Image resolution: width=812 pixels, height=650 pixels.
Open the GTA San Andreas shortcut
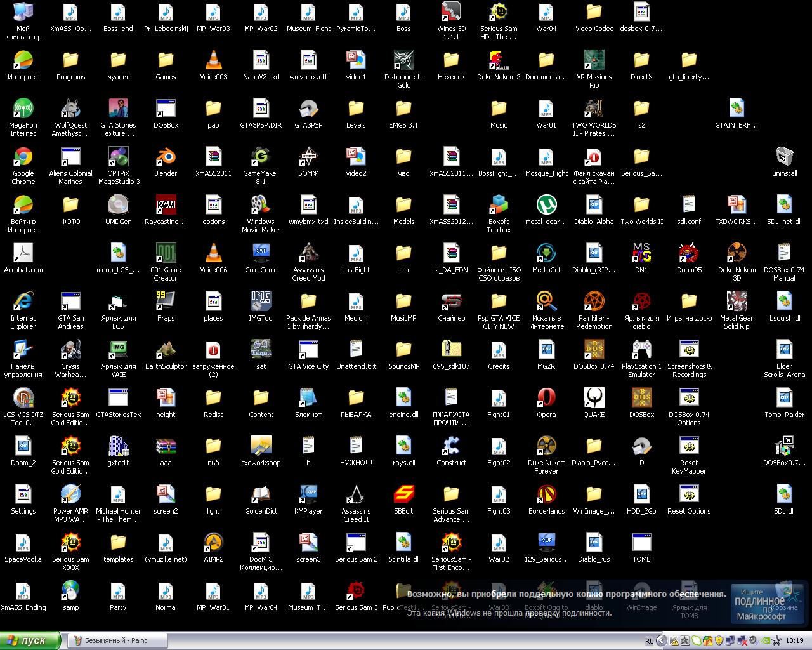pos(70,301)
